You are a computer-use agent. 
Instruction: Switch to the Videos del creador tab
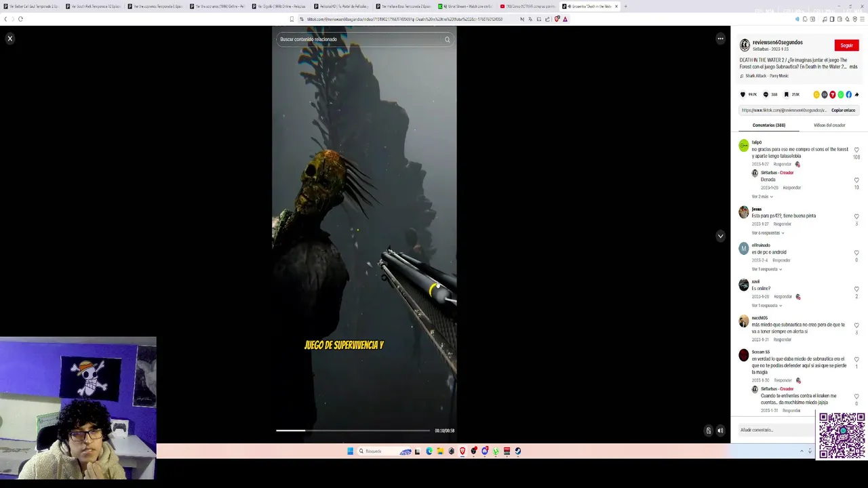829,125
